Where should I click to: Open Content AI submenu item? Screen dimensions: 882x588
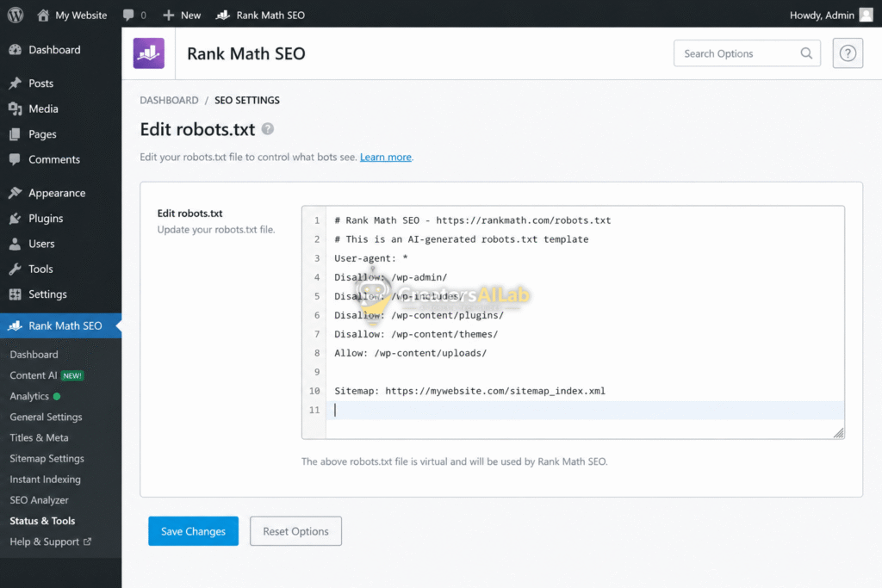(34, 375)
